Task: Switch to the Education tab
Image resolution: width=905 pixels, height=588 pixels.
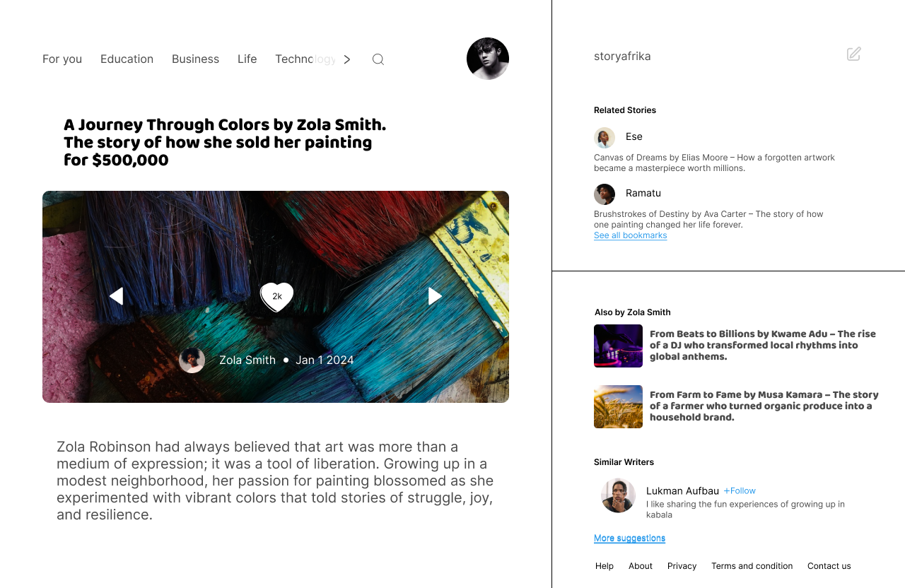Action: click(127, 59)
